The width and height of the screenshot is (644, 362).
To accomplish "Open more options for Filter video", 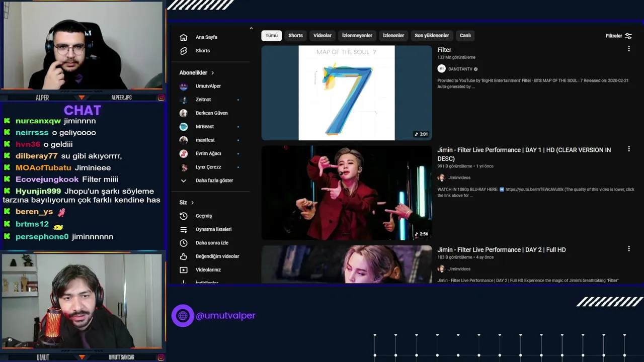I will [x=628, y=49].
